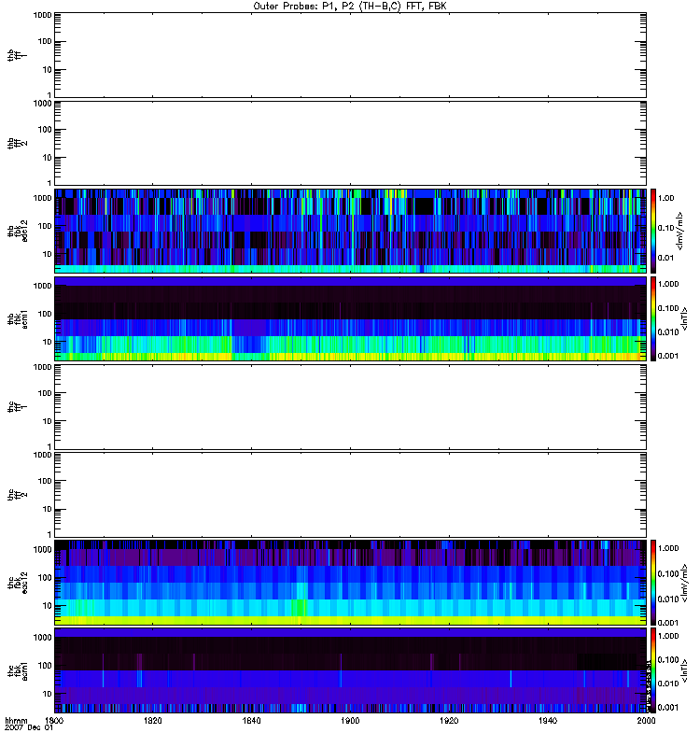Select the empty thb fff 2 panel

[350, 142]
